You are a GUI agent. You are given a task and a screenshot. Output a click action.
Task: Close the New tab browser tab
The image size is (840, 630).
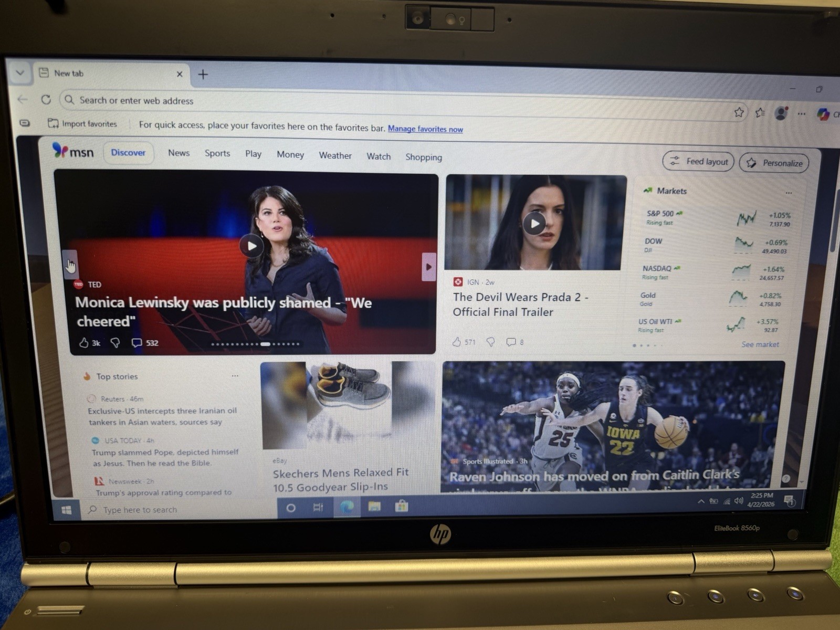pos(180,74)
